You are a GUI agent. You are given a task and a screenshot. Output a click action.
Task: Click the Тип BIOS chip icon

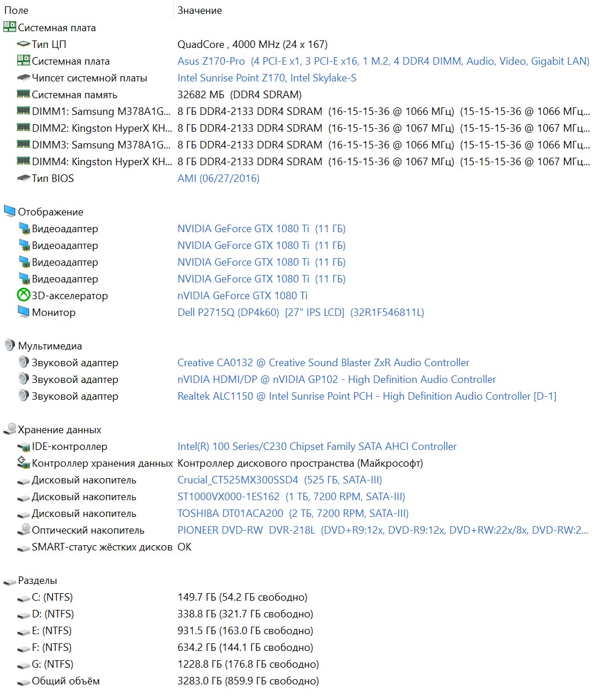point(24,178)
